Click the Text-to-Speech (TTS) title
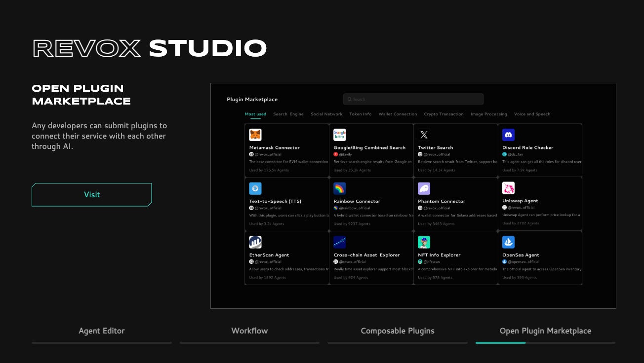This screenshot has height=363, width=644. click(x=275, y=201)
